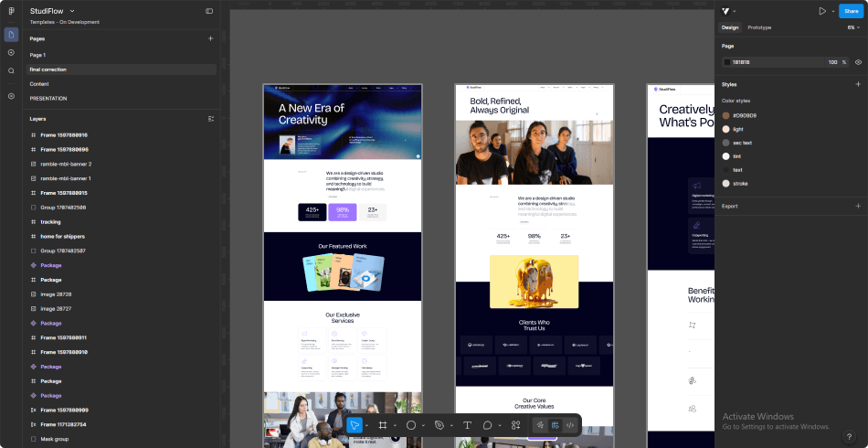Expand the Comment tool dropdown arrow
The height and width of the screenshot is (448, 868).
coord(500,426)
